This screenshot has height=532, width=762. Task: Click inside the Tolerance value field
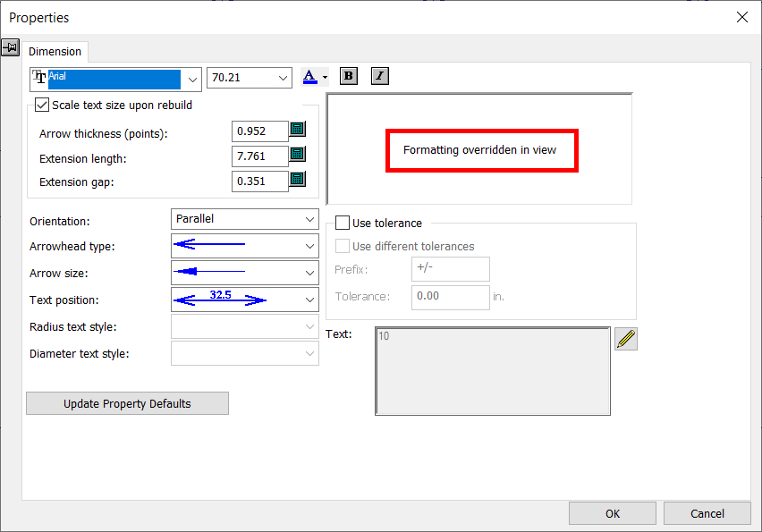450,297
